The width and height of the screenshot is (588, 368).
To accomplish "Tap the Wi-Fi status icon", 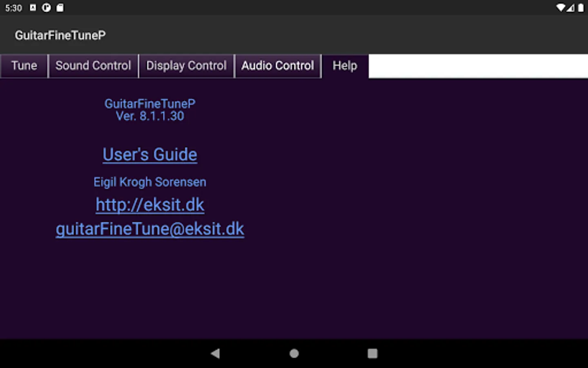I will pyautogui.click(x=561, y=8).
